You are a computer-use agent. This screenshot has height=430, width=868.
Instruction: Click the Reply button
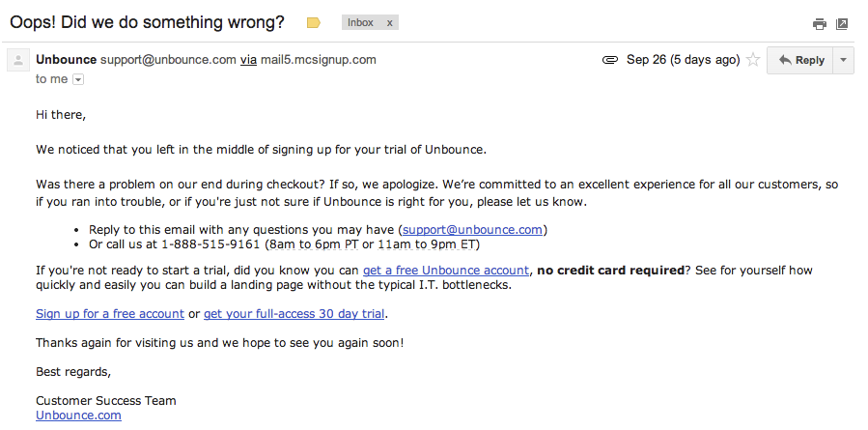[800, 60]
